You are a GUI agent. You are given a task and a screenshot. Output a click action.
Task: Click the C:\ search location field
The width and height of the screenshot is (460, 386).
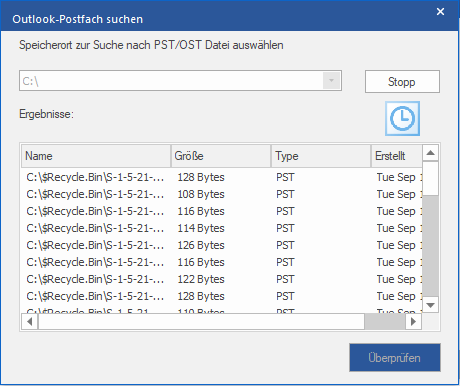[x=180, y=81]
